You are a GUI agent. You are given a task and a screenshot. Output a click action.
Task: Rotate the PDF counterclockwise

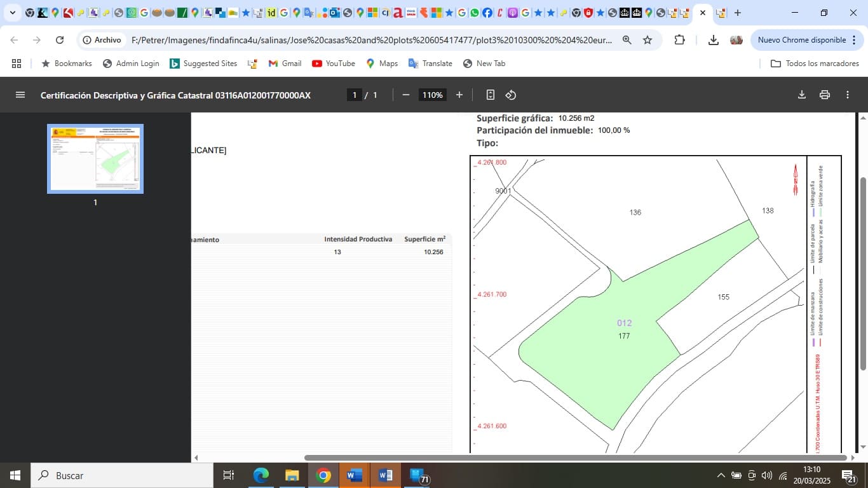pos(511,95)
